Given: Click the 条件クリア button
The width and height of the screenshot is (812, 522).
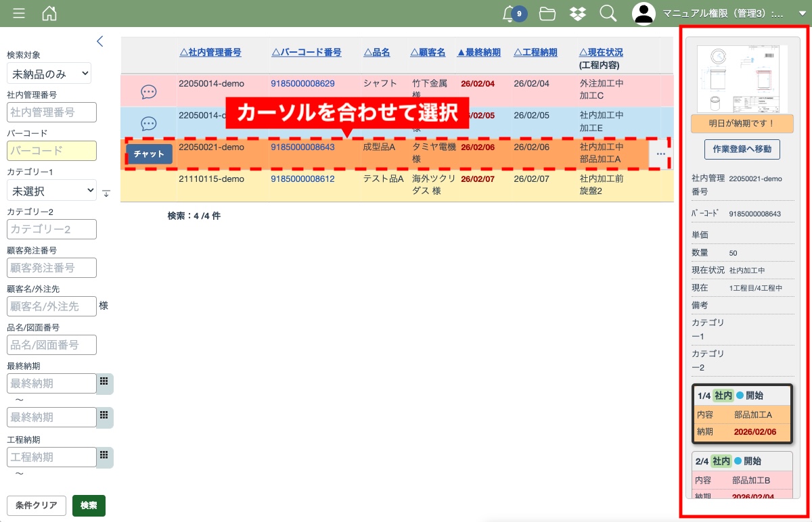Looking at the screenshot, I should coord(37,505).
